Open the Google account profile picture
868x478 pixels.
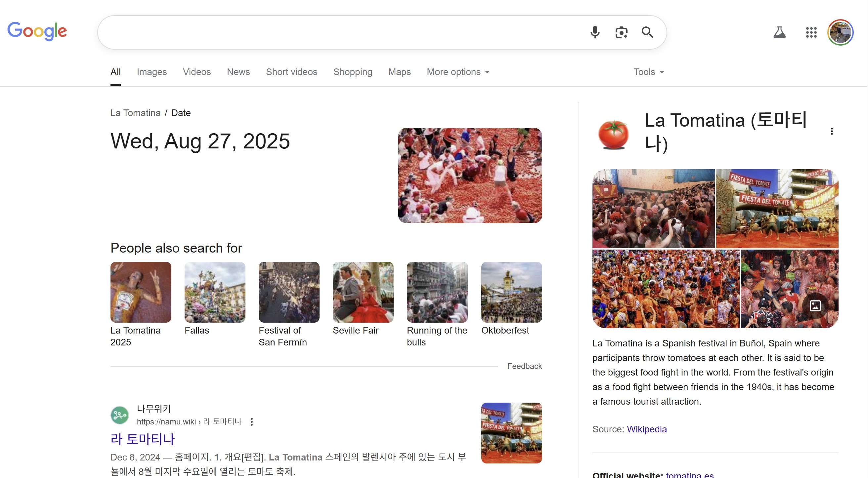coord(841,33)
